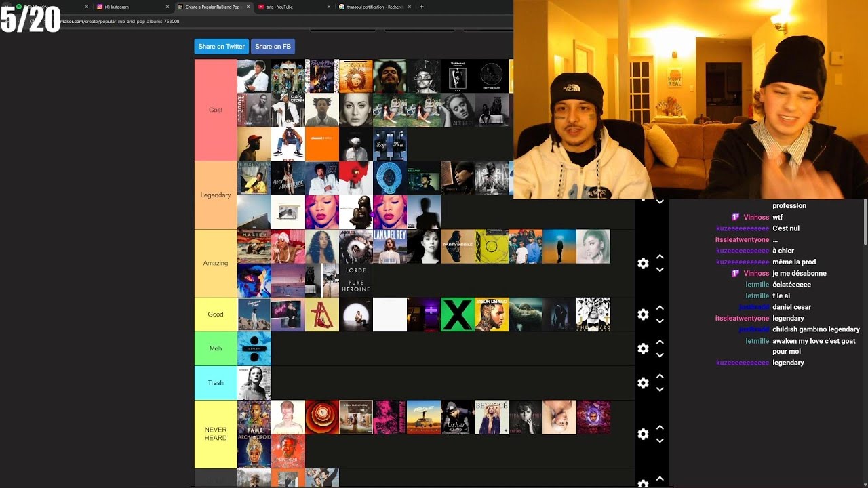Viewport: 868px width, 488px height.
Task: Pick the Adele 21 album cover
Action: tap(458, 110)
